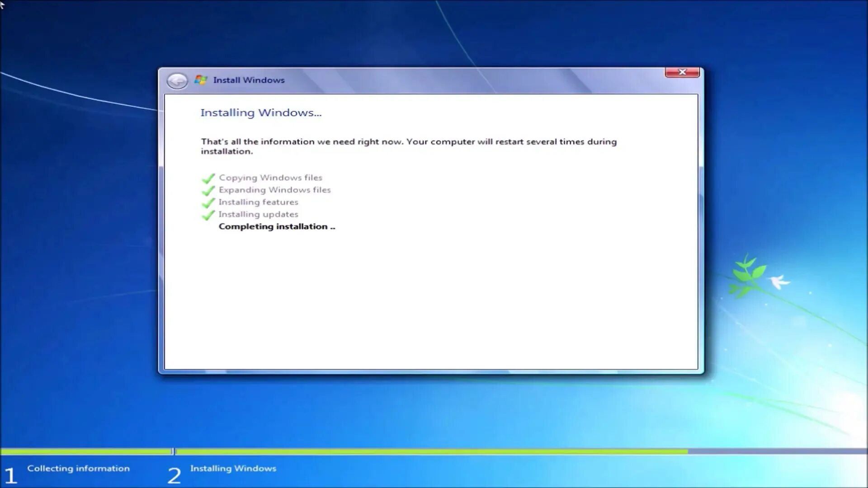Select the Installing updates step
Viewport: 868px width, 488px height.
(x=258, y=214)
